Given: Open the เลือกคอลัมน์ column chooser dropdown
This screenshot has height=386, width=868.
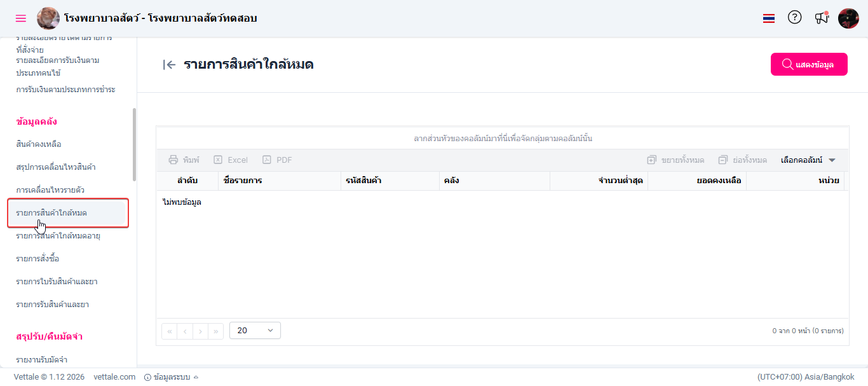Looking at the screenshot, I should (808, 160).
